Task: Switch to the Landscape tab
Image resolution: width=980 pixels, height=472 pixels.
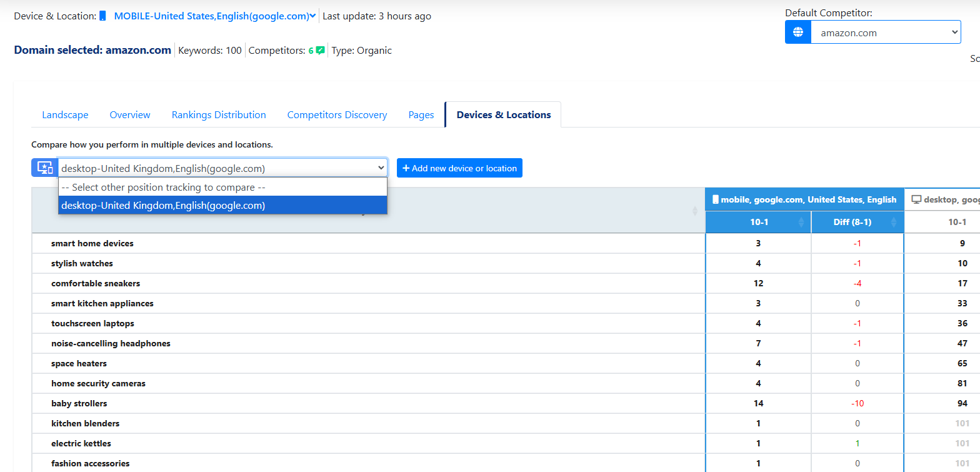Action: (x=65, y=115)
